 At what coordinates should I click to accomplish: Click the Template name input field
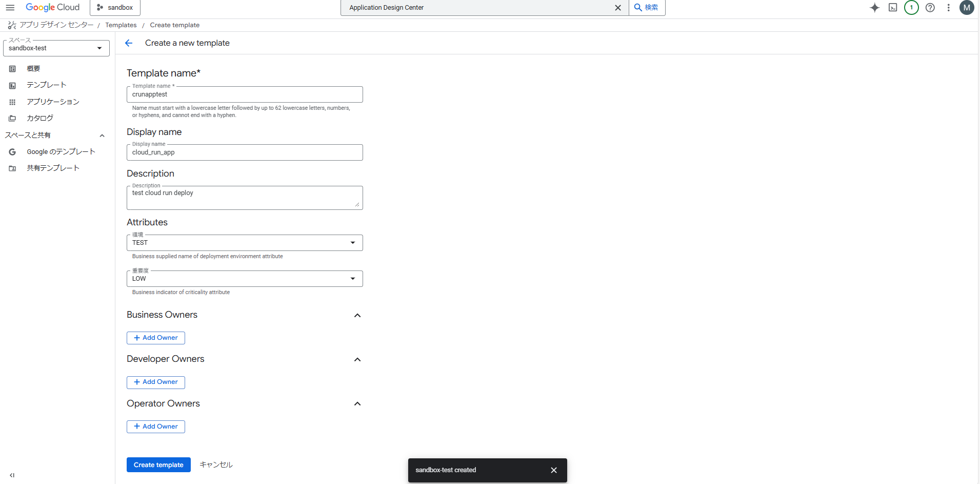[245, 94]
